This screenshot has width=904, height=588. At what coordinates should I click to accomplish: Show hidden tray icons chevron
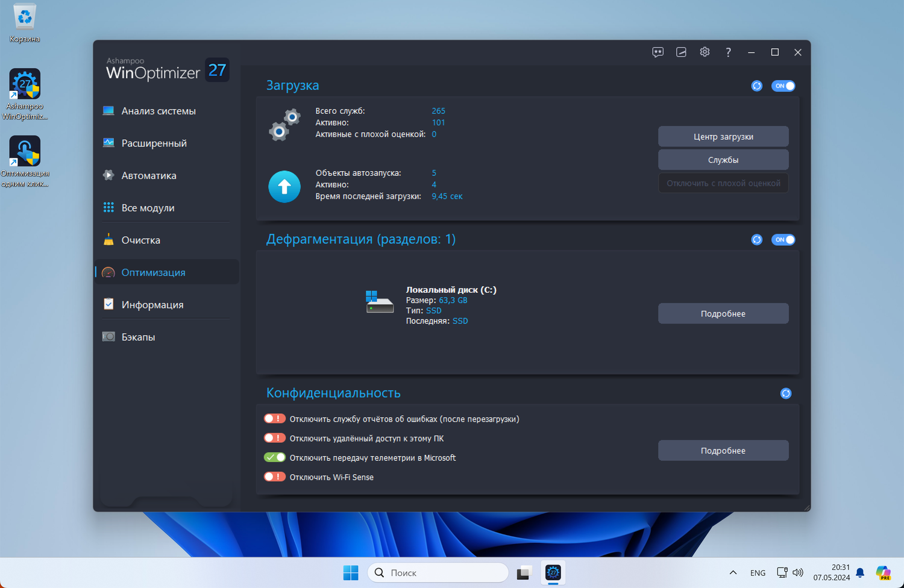[733, 572]
